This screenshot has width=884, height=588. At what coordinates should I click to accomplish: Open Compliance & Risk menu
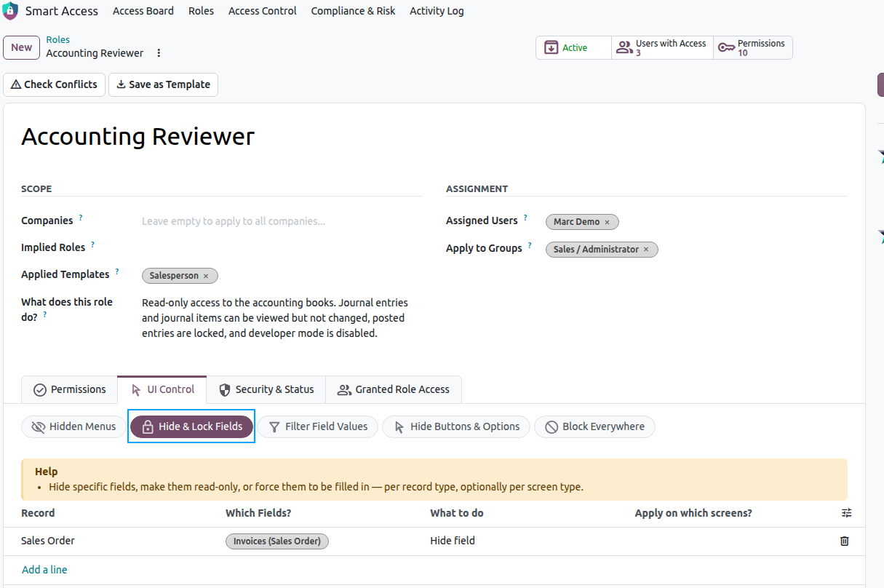click(354, 11)
